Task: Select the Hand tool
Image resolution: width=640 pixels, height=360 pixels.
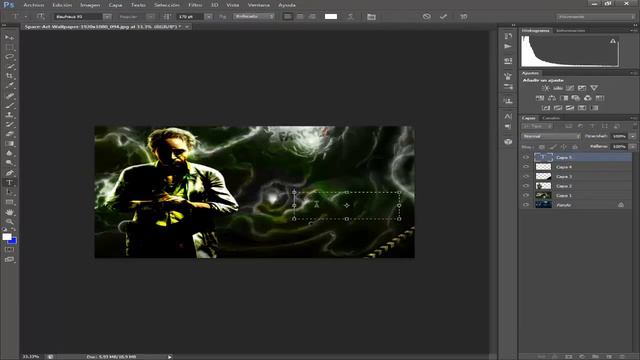Action: pyautogui.click(x=9, y=212)
